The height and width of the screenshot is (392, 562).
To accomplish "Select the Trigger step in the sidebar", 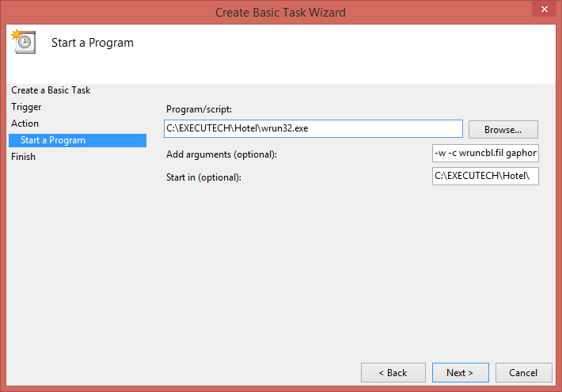I will coord(26,107).
